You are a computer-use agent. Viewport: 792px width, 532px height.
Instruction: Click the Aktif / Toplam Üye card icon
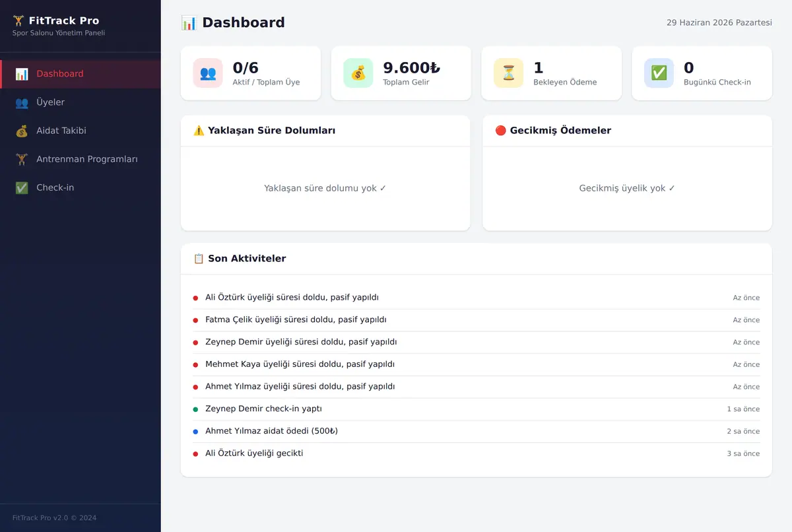tap(208, 73)
